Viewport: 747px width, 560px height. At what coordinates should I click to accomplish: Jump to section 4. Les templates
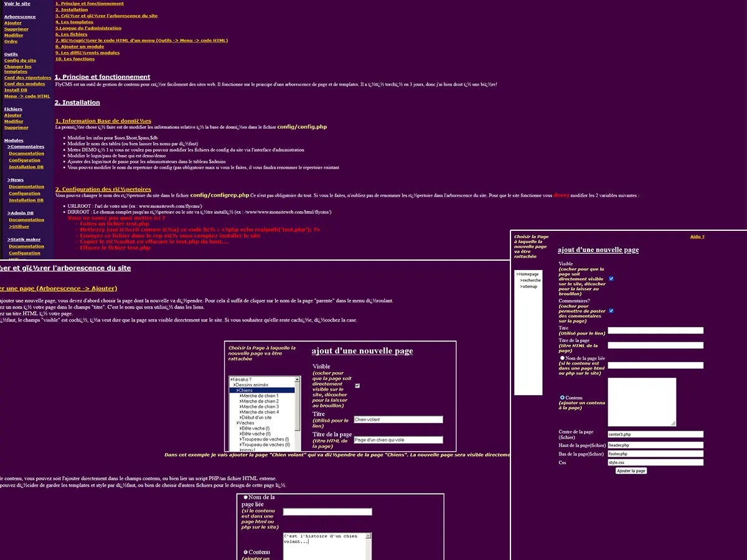(73, 22)
